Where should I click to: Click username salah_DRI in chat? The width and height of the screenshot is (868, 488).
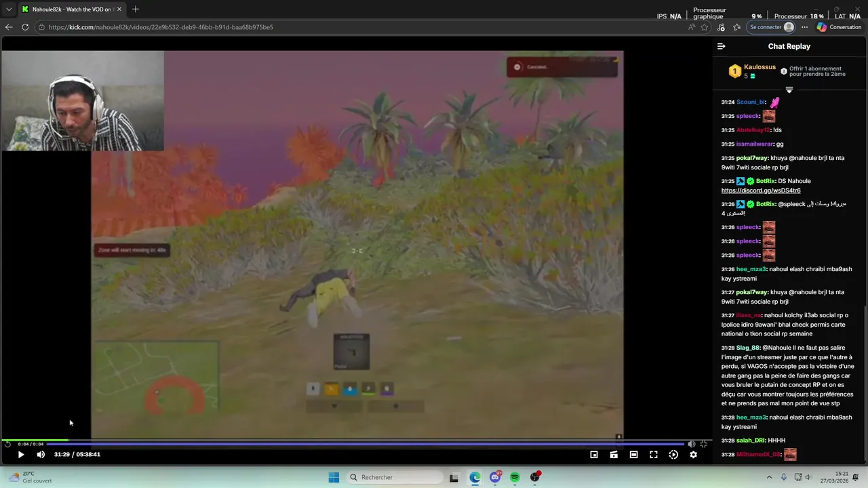751,441
